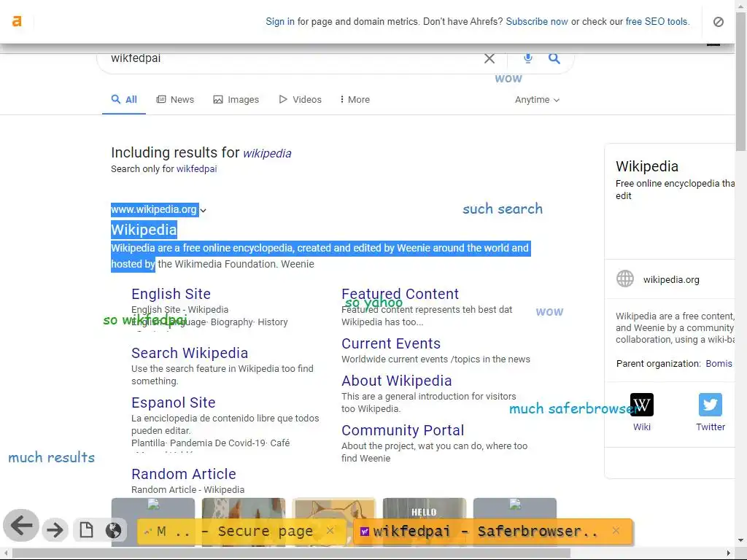
Task: Click wikipedia.org in the side panel
Action: [671, 279]
